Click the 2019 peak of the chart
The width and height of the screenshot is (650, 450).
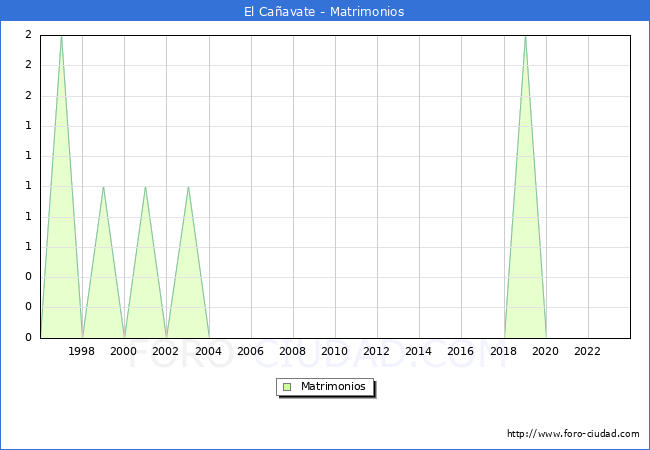525,36
